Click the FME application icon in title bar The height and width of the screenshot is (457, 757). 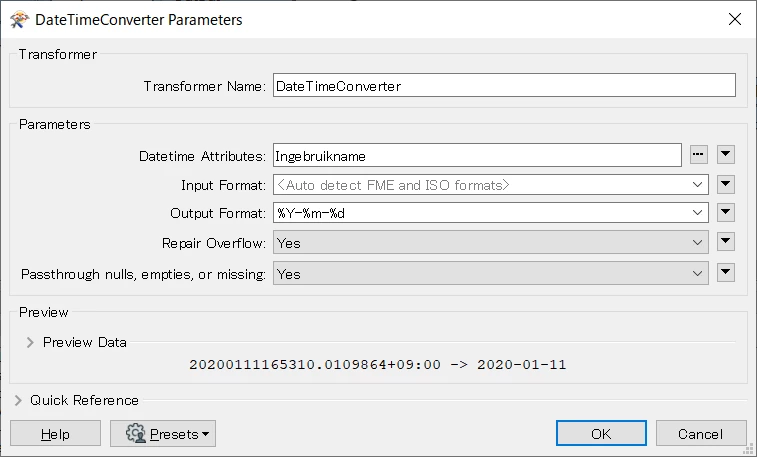(19, 20)
